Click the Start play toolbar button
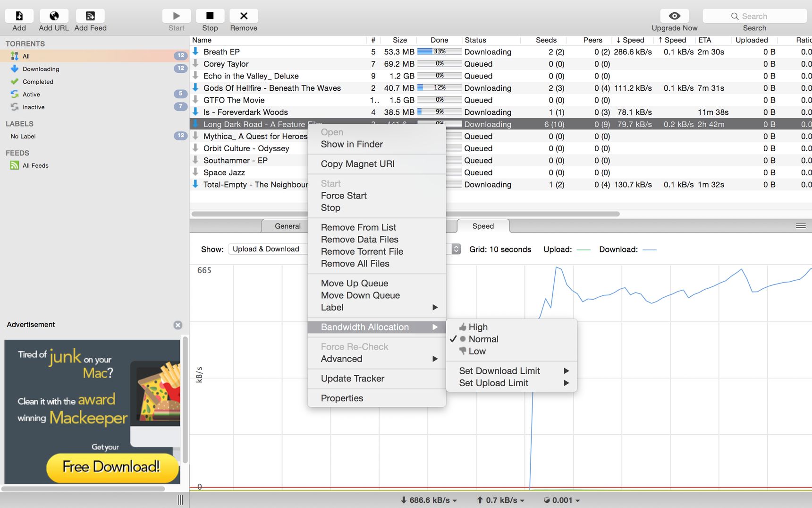Viewport: 812px width, 508px height. [x=177, y=16]
